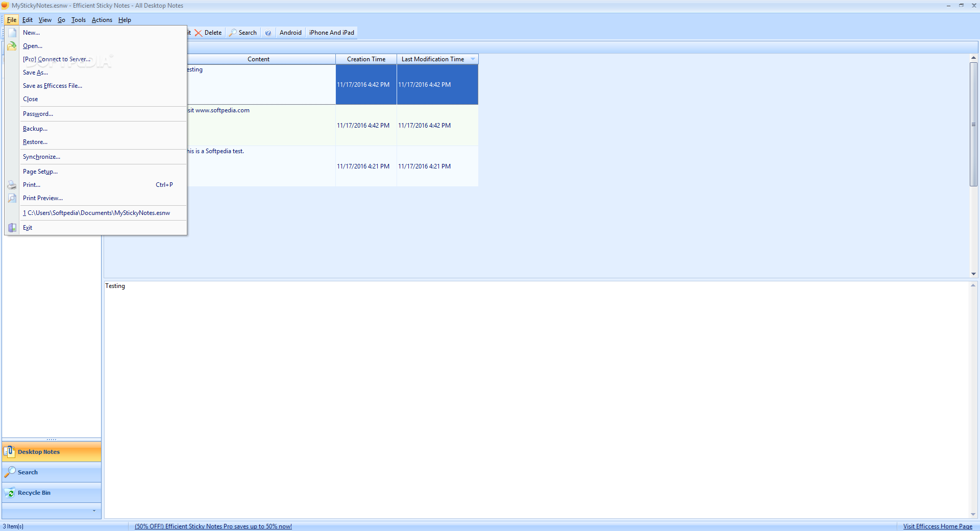Click the notes list scrollbar thumb
This screenshot has height=531, width=980.
[973, 124]
